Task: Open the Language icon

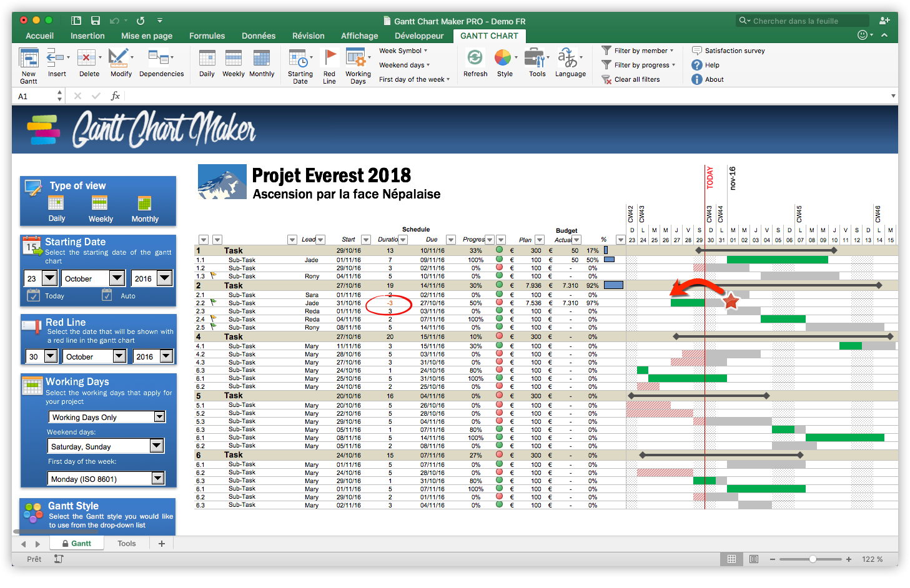Action: coord(568,58)
